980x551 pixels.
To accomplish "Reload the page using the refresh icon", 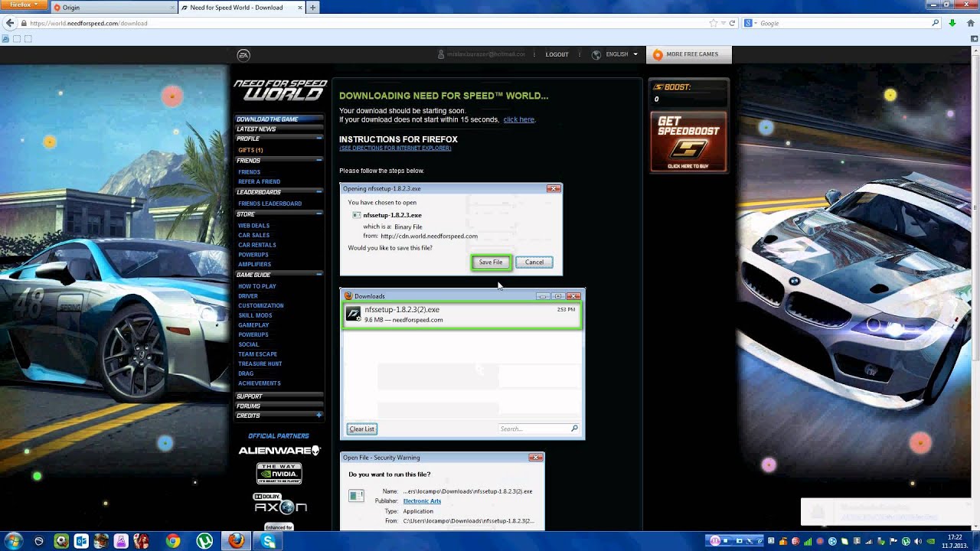I will [x=732, y=23].
